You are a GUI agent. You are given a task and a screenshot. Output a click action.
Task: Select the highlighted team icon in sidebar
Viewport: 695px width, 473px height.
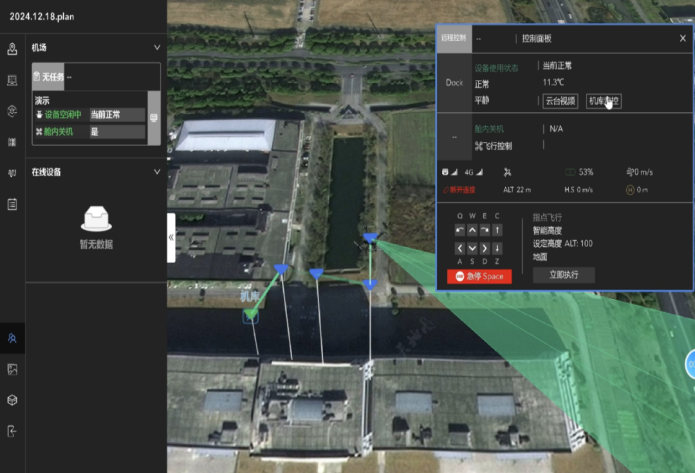pyautogui.click(x=12, y=339)
